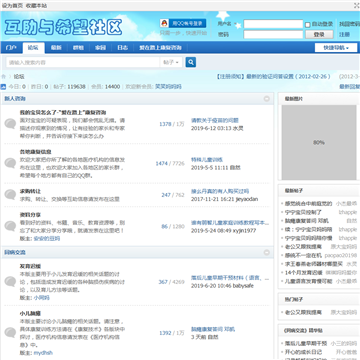Open the 门户 portal tab
This screenshot has width=360, height=360.
(11, 48)
